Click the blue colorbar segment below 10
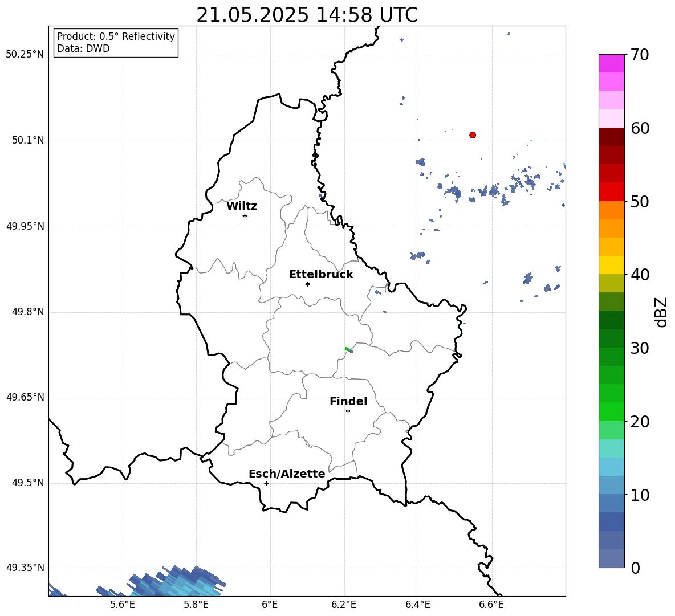Viewport: 675px width, 616px height. 612,504
